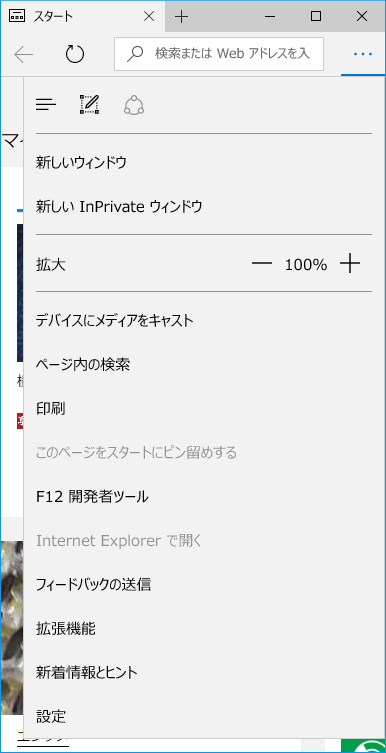Open a new tab with plus icon
Screen dimensions: 386x753
(x=181, y=17)
